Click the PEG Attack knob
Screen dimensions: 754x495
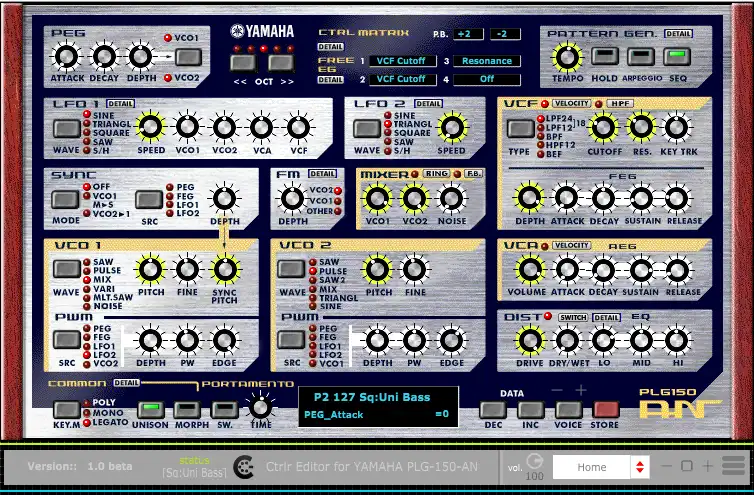[67, 57]
